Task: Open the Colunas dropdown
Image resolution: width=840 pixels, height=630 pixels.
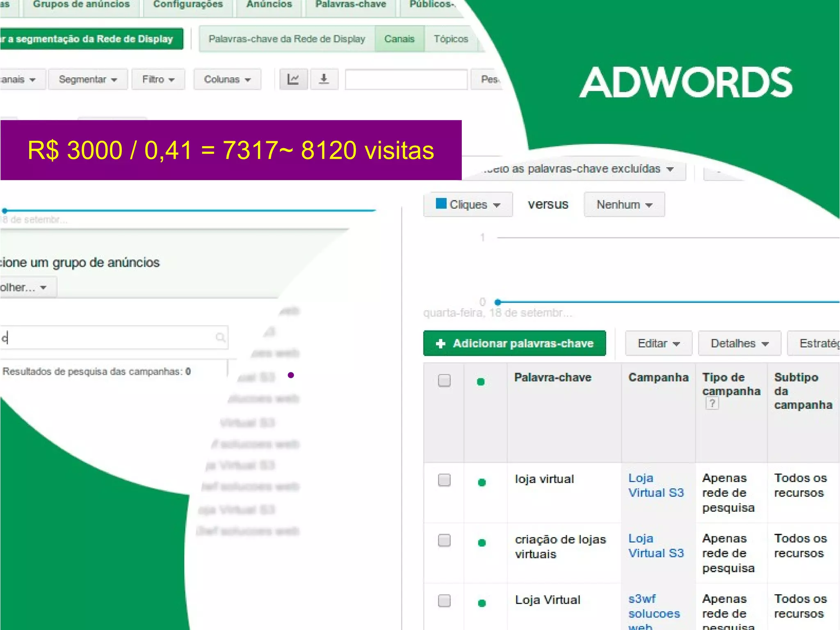Action: [227, 79]
